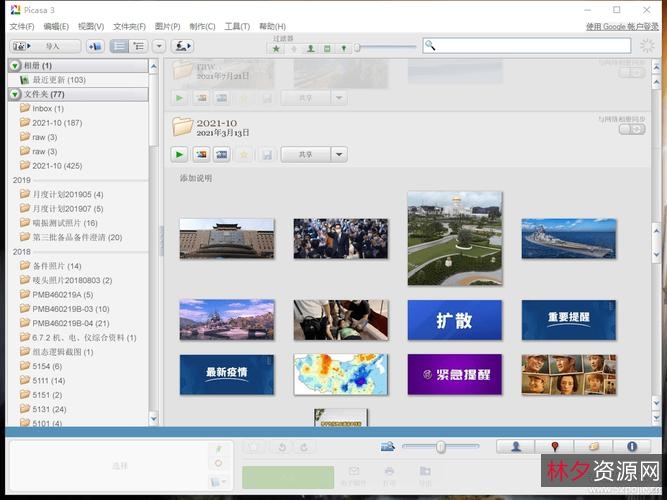This screenshot has width=667, height=500.
Task: Open the add-to-album dropdown in the photo tray
Action: [218, 482]
